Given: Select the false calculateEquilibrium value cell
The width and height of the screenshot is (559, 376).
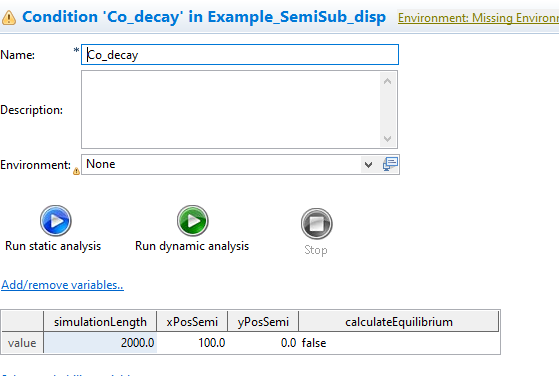Looking at the screenshot, I should pos(399,343).
